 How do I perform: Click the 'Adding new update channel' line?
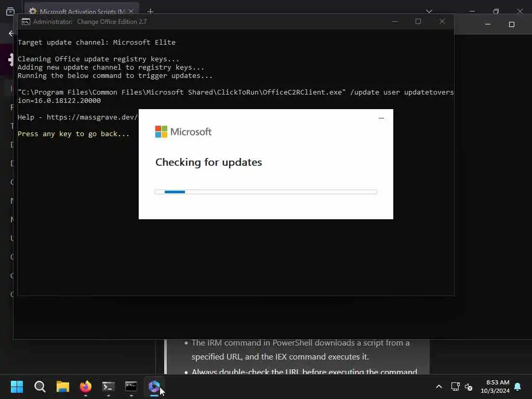click(111, 68)
